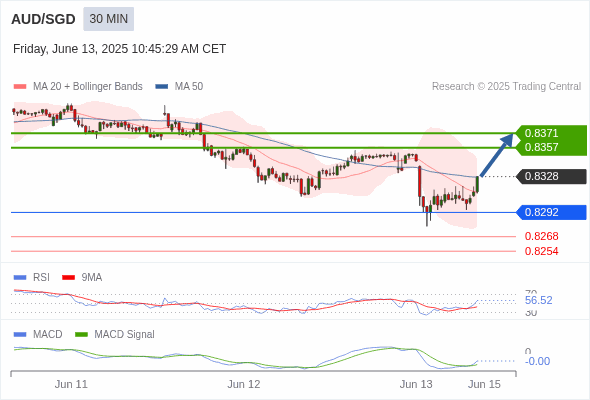590x400 pixels.
Task: Click the MACD value -0.00
Action: click(537, 361)
